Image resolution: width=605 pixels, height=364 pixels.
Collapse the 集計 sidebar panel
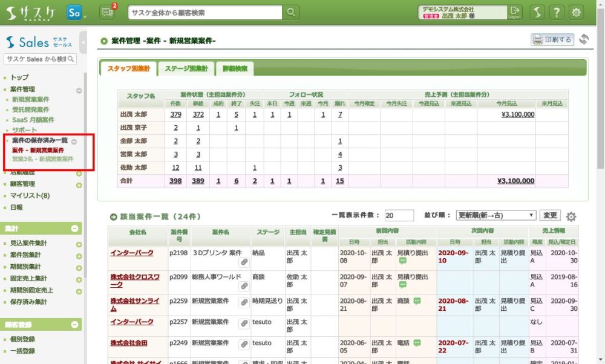[75, 229]
